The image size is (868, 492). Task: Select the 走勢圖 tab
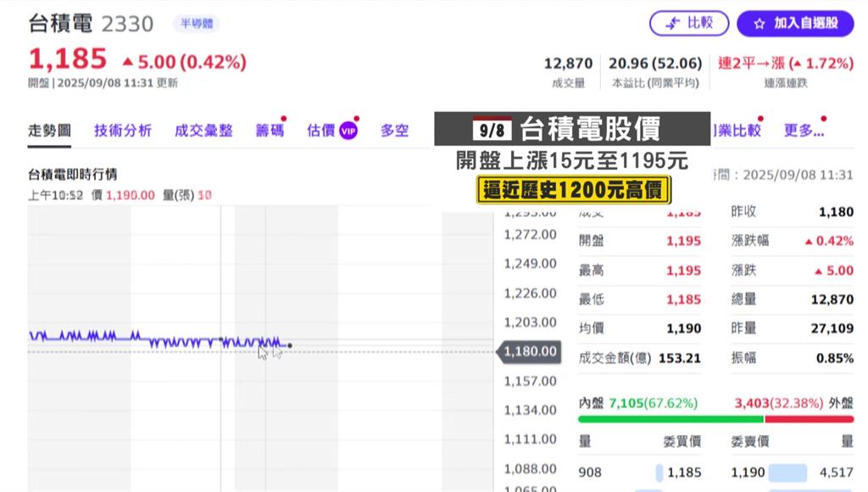coord(49,131)
